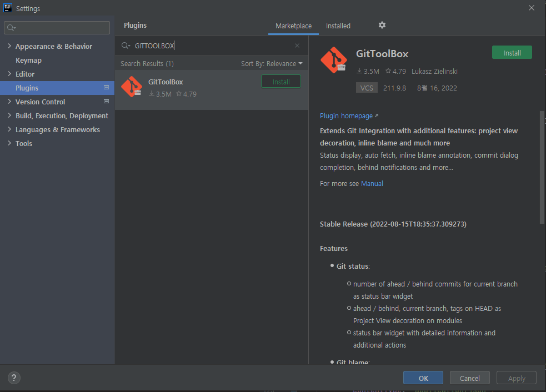
Task: Open the plugins gear settings menu
Action: (x=382, y=25)
